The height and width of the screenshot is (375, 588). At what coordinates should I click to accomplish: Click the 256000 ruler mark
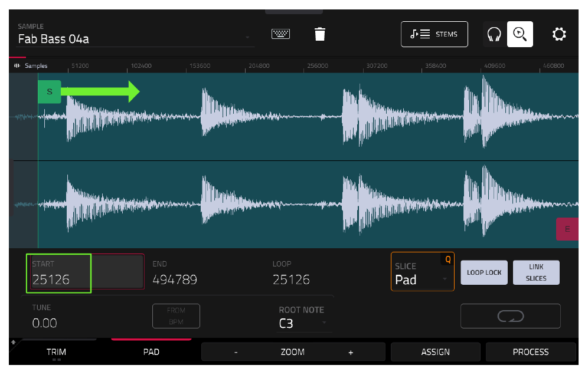click(x=318, y=65)
